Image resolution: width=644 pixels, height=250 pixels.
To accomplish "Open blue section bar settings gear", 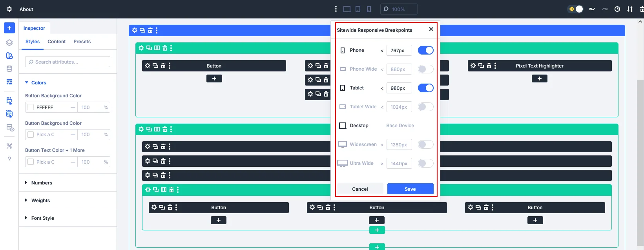I will [x=135, y=30].
